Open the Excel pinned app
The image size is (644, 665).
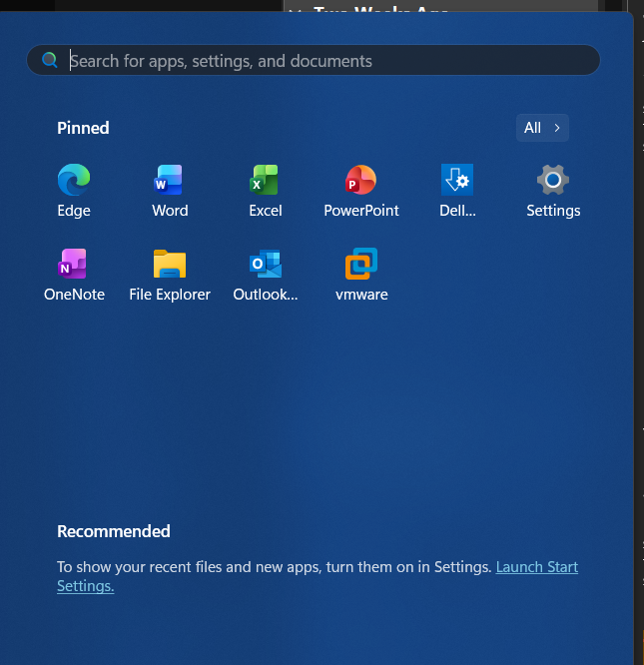pyautogui.click(x=265, y=181)
